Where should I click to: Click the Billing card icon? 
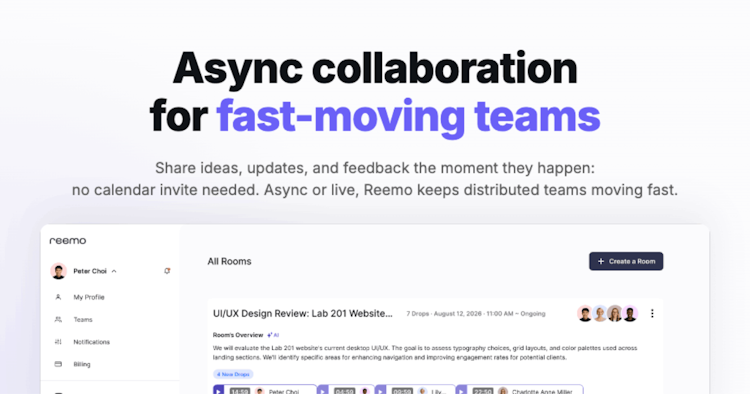[x=58, y=364]
